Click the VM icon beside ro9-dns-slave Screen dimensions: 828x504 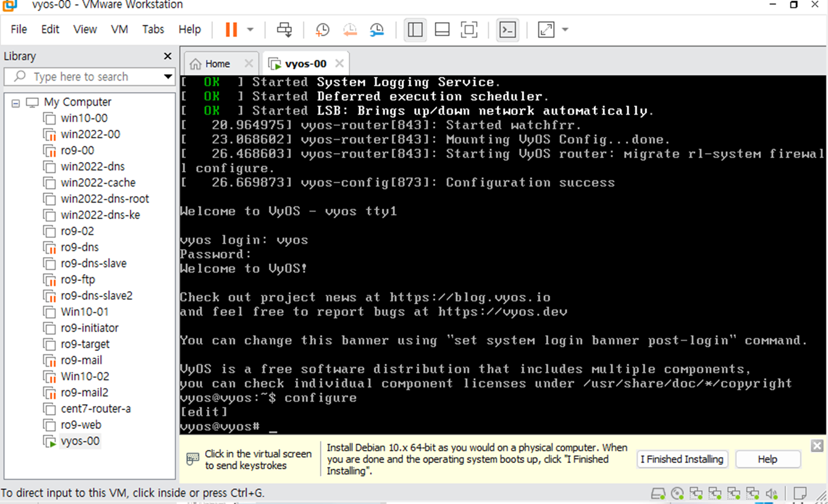tap(50, 264)
